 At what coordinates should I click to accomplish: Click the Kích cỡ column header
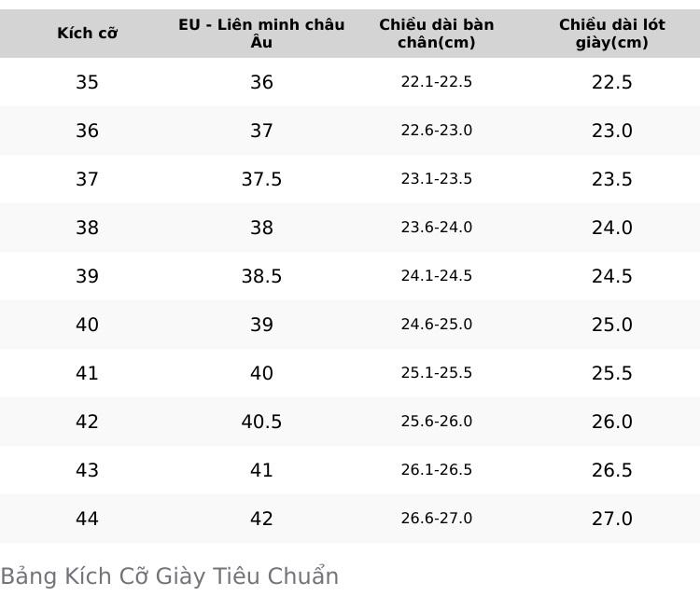point(87,33)
